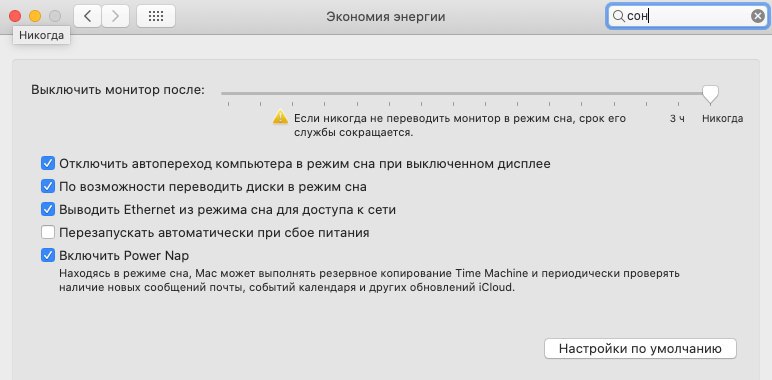Clear the search field with the X icon

[x=758, y=16]
